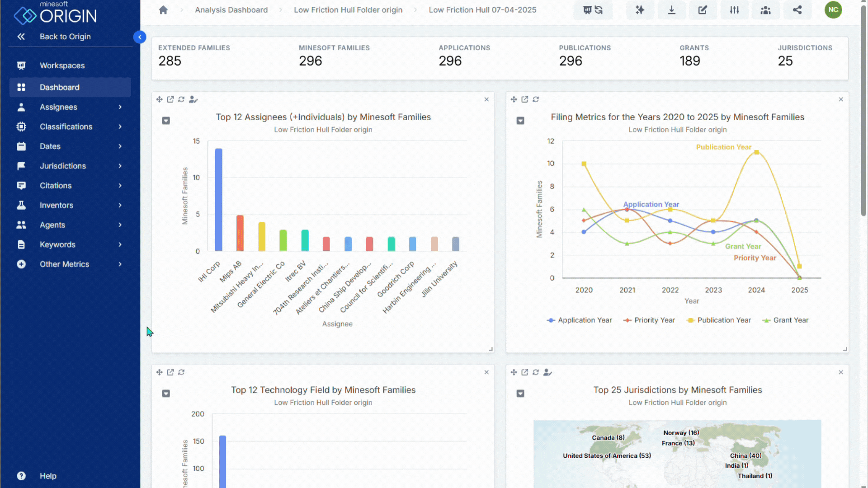
Task: Close the Top 12 Technology Field panel
Action: pos(486,372)
